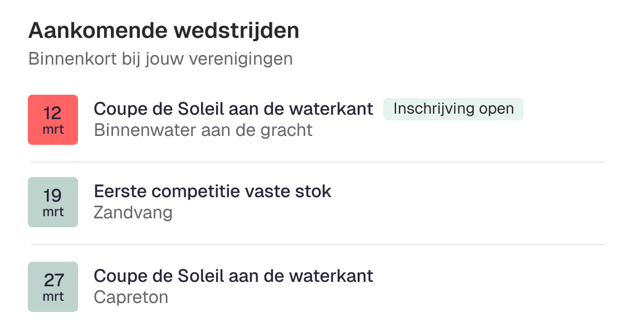Open 'Eerste competitie vaste stok' event

[x=212, y=192]
